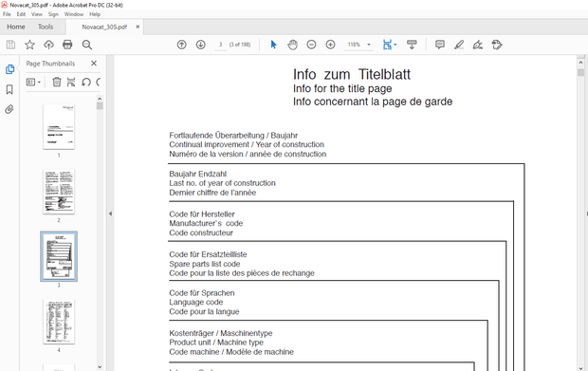Activate the Selection arrow tool

pos(273,45)
